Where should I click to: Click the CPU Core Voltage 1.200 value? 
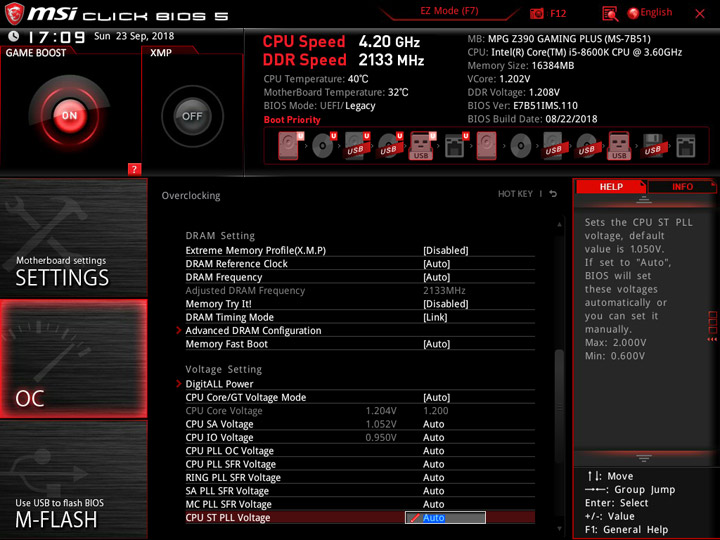(435, 411)
